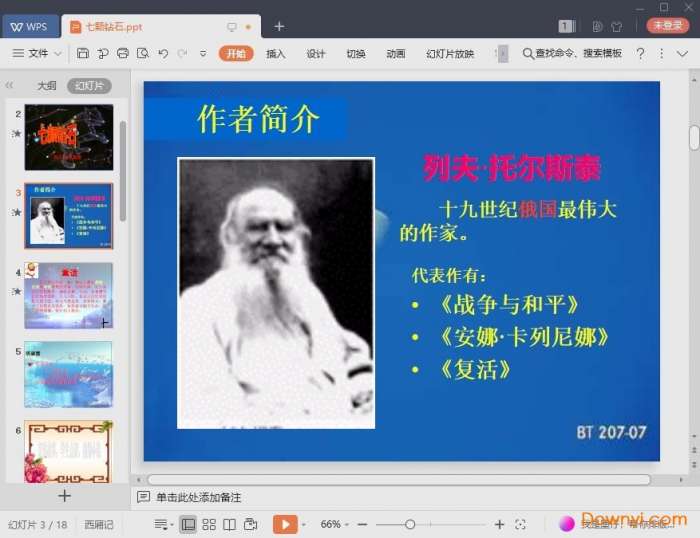
Task: Switch to the 大纲 outline view
Action: 46,85
